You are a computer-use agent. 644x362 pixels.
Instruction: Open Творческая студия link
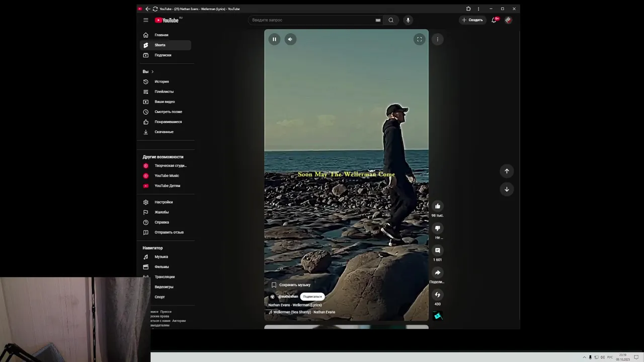[166, 165]
